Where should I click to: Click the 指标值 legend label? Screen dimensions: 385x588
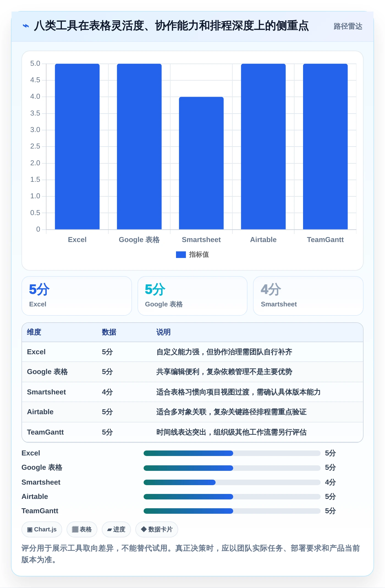point(199,255)
